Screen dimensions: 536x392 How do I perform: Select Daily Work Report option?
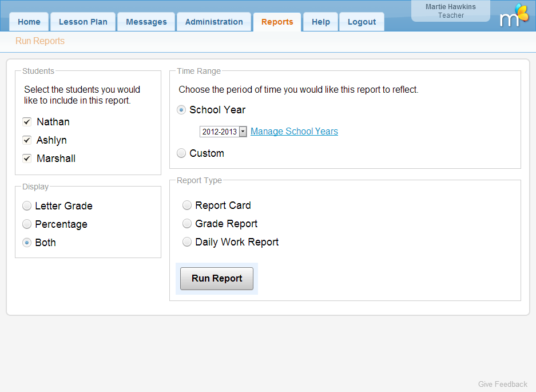tap(187, 242)
